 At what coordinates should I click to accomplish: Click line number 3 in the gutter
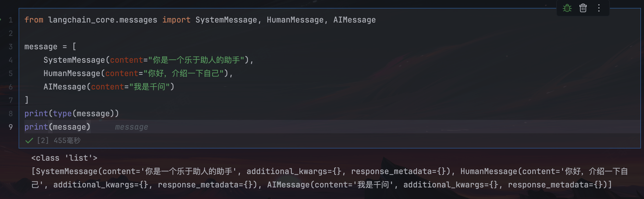11,47
